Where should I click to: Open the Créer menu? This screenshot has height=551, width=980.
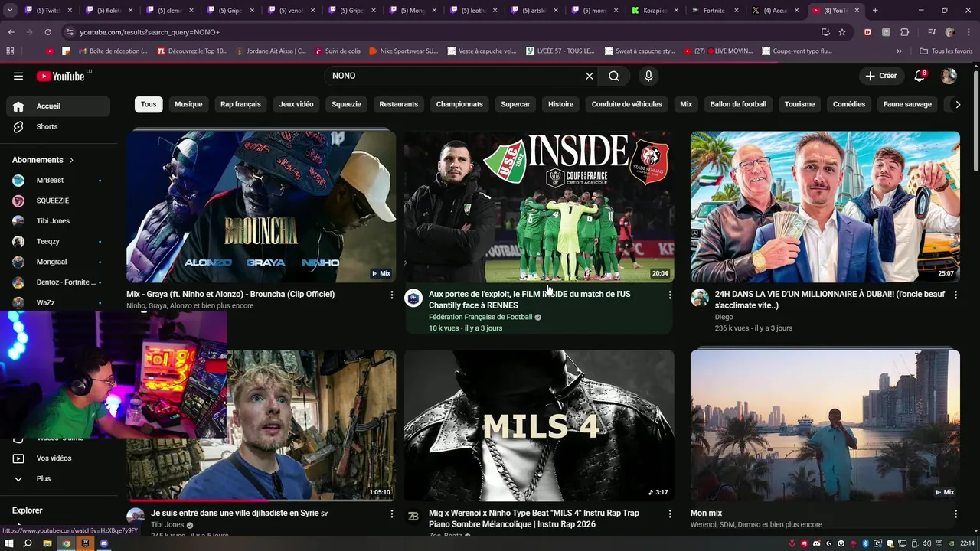click(x=880, y=76)
